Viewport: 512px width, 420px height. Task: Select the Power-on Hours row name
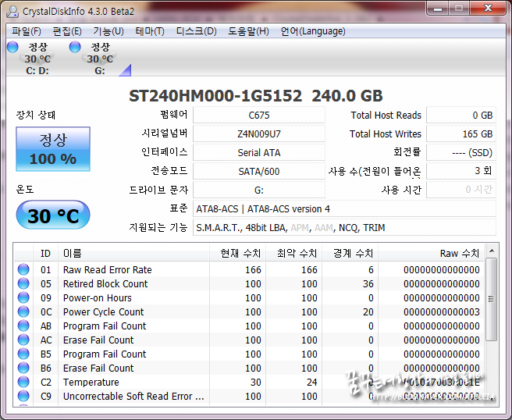(x=97, y=298)
